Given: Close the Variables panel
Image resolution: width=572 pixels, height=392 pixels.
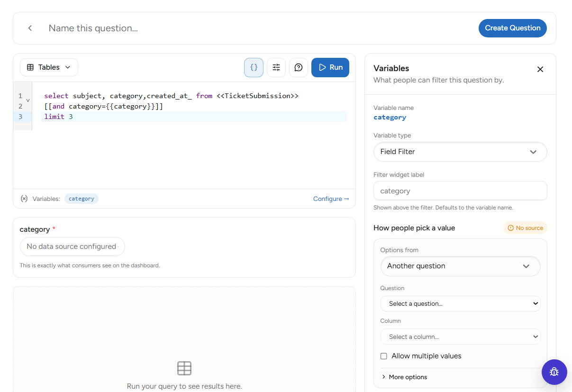Looking at the screenshot, I should coord(540,69).
